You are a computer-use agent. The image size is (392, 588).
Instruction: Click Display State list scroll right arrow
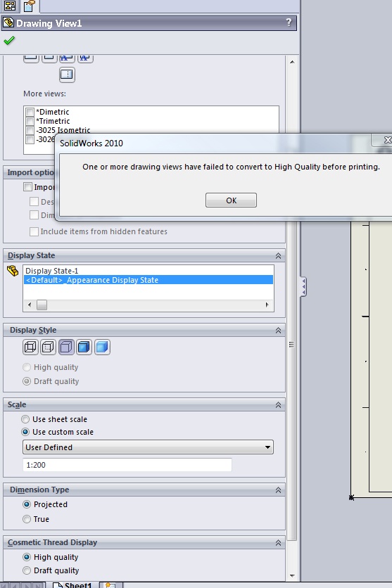point(267,305)
